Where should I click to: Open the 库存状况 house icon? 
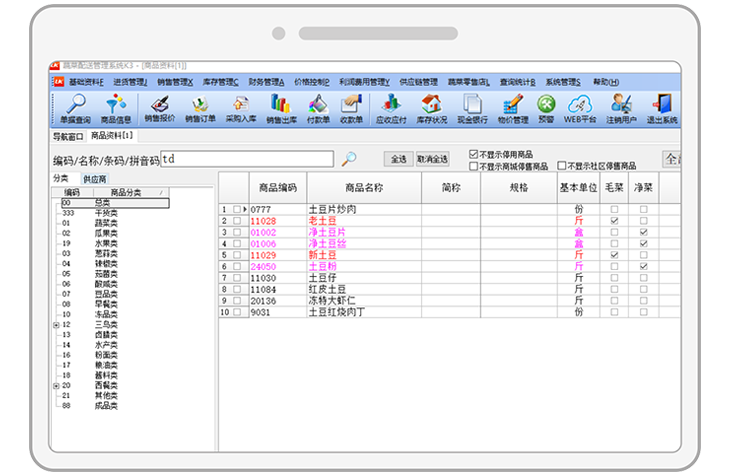pos(431,108)
